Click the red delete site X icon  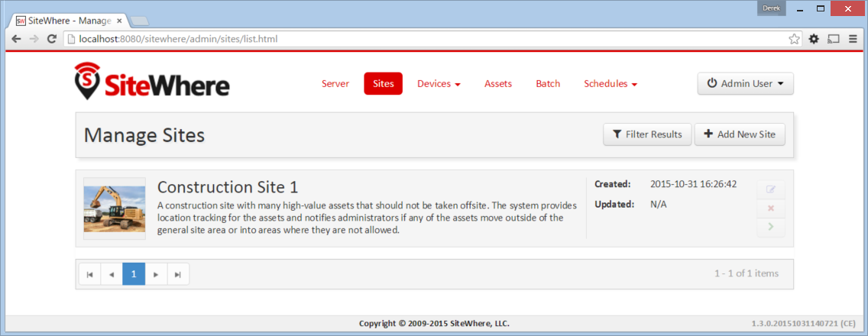pos(770,208)
